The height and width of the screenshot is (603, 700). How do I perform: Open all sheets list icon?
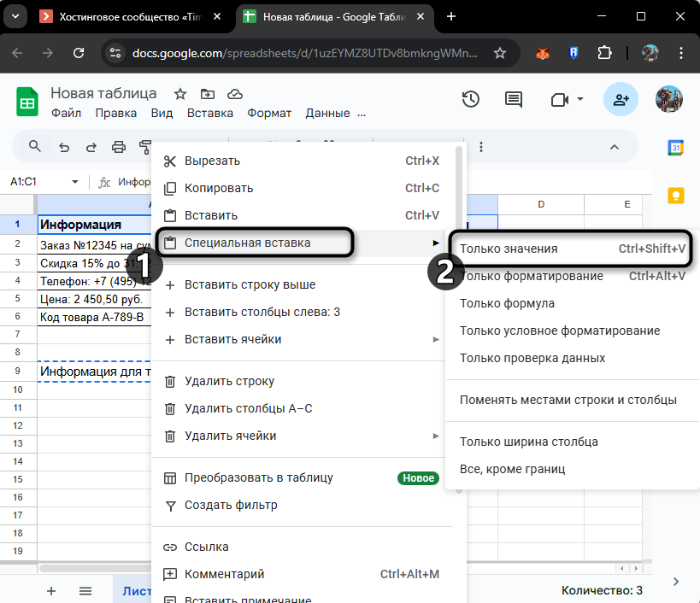pos(85,591)
